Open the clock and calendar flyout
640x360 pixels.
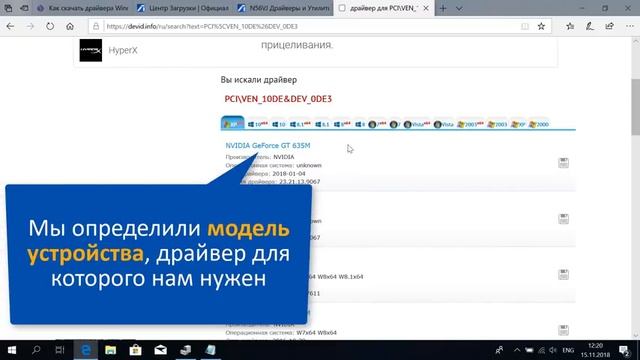595,350
